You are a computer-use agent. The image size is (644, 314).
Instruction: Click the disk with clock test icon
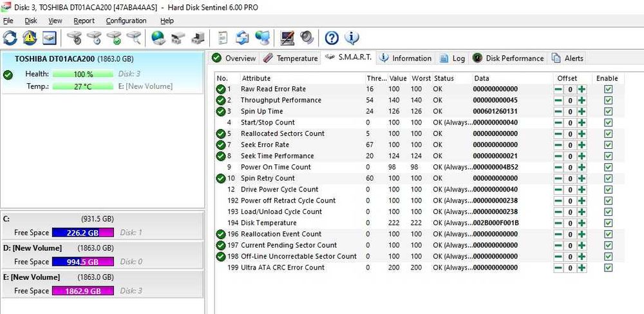click(x=94, y=38)
